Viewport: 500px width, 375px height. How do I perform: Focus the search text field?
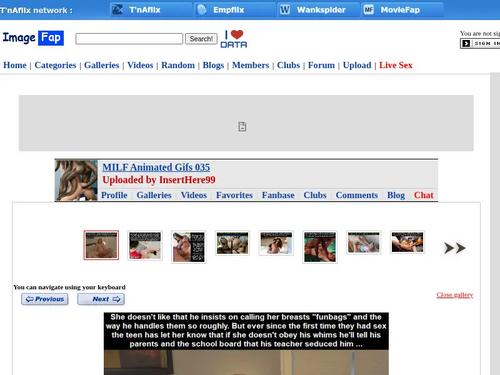tap(129, 39)
